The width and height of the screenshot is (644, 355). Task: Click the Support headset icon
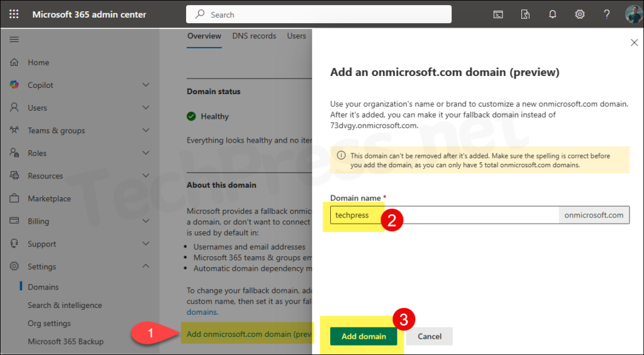pos(14,244)
